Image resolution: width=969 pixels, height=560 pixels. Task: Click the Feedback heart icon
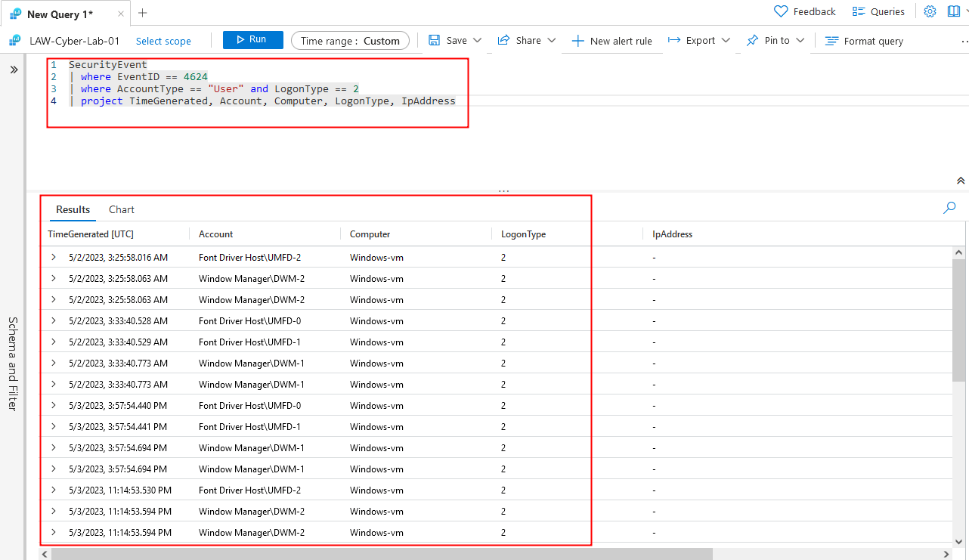tap(781, 11)
